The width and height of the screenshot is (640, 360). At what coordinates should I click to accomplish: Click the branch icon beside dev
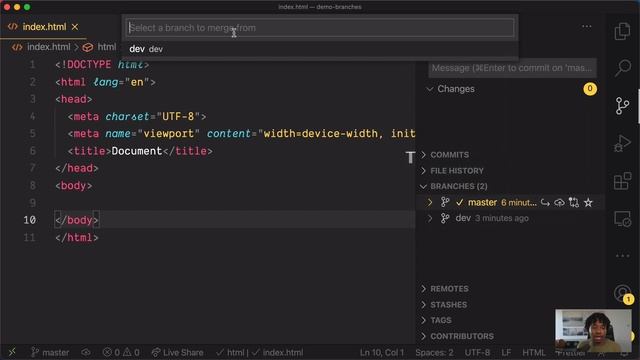click(445, 218)
